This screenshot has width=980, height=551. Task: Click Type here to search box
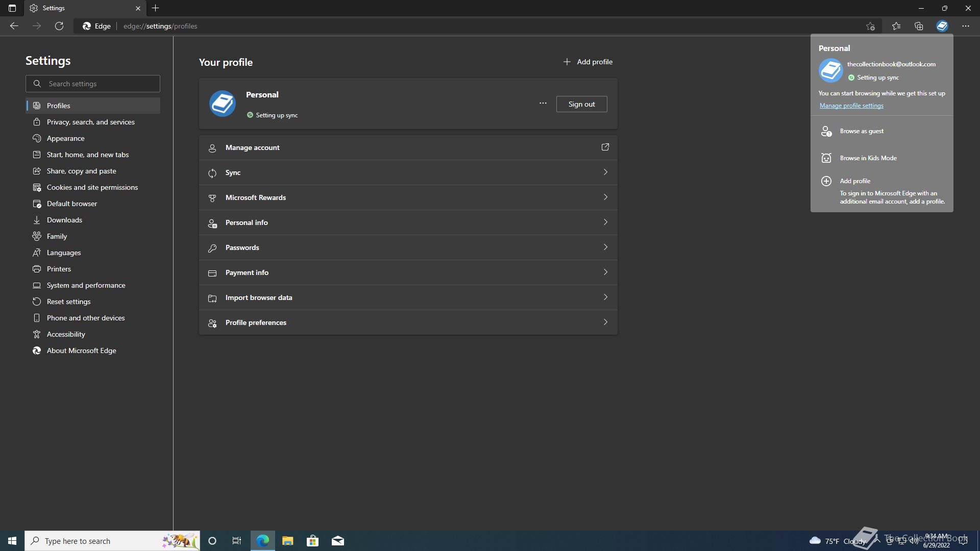point(112,541)
